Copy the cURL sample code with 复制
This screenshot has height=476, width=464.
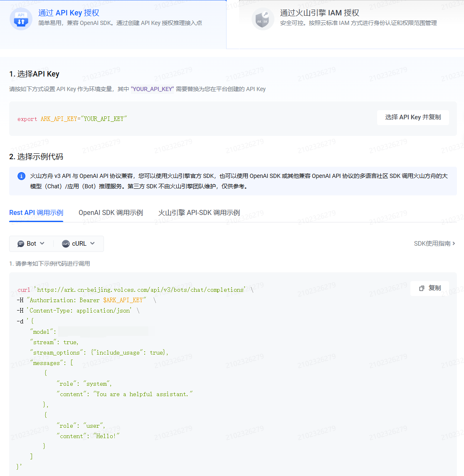429,288
